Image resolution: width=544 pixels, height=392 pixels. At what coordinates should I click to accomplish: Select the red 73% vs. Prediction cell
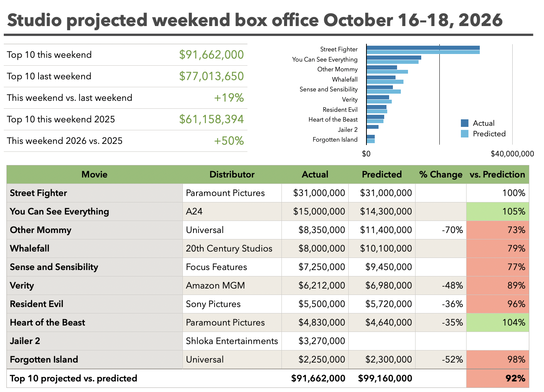498,230
